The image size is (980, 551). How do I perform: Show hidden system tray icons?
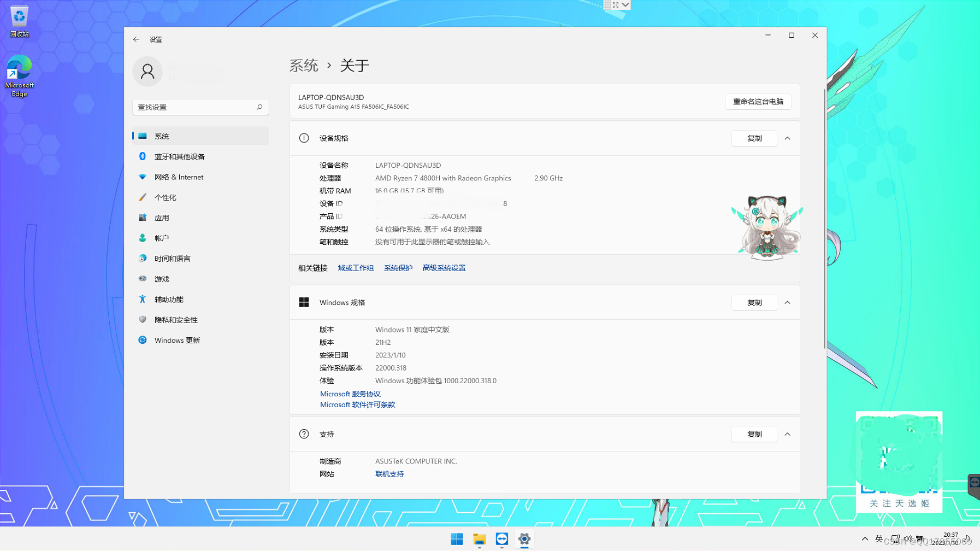pos(865,539)
